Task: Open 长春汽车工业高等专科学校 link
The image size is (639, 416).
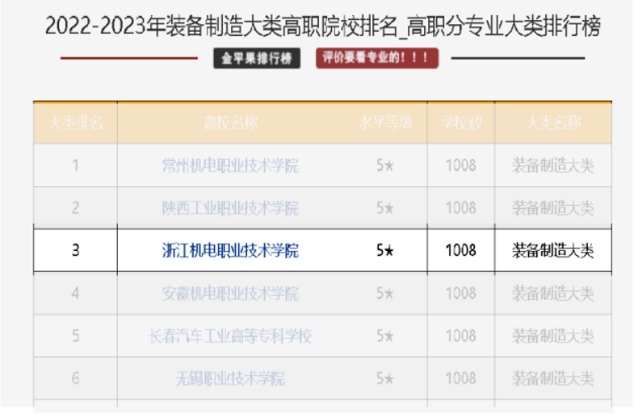Action: coord(230,336)
